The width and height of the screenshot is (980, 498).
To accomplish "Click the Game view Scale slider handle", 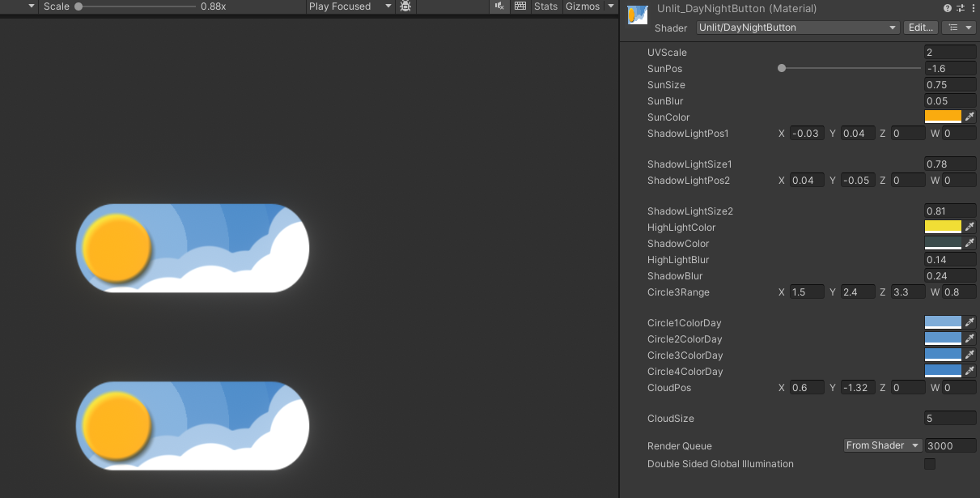I will 78,6.
